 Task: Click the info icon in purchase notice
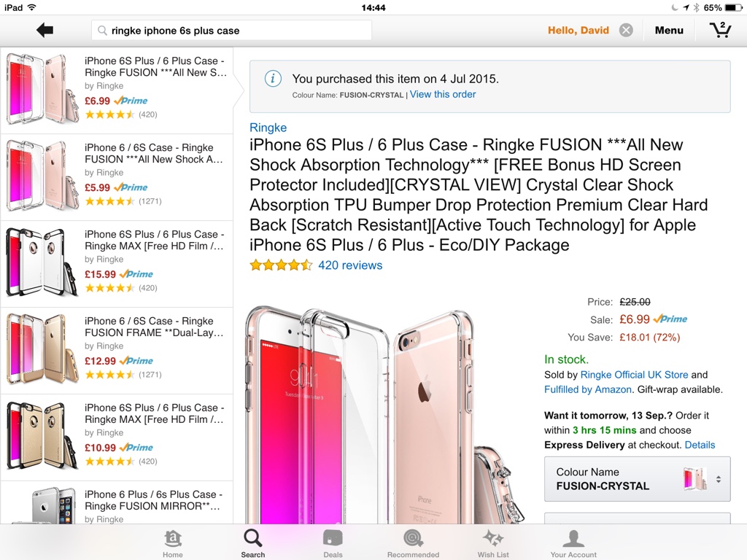coord(273,79)
